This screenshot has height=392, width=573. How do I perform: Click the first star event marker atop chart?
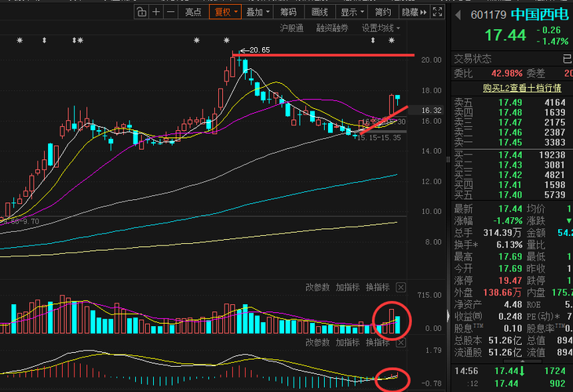point(20,40)
